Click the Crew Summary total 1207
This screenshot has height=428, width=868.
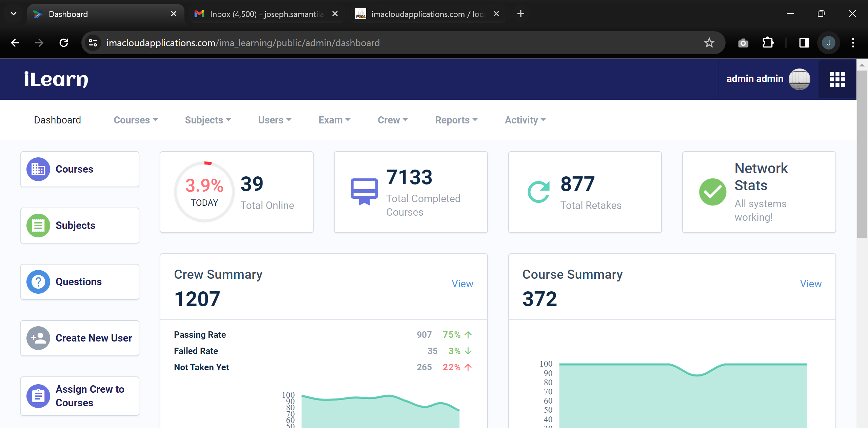pos(197,299)
